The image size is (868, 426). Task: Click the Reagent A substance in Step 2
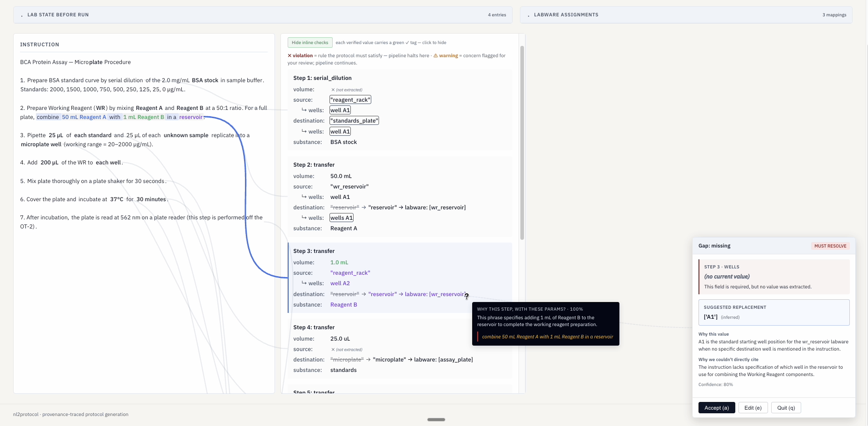tap(344, 228)
